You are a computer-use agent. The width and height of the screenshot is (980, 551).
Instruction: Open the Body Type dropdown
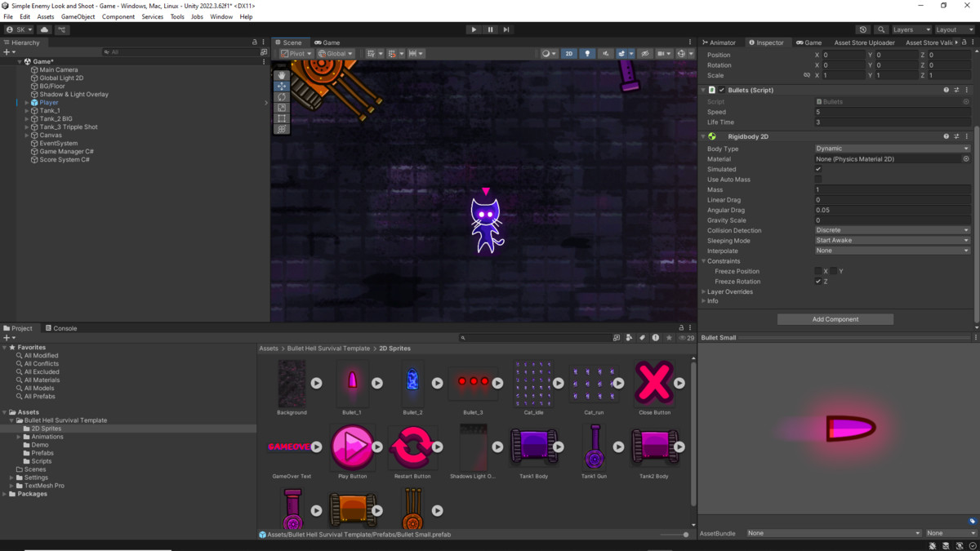890,149
